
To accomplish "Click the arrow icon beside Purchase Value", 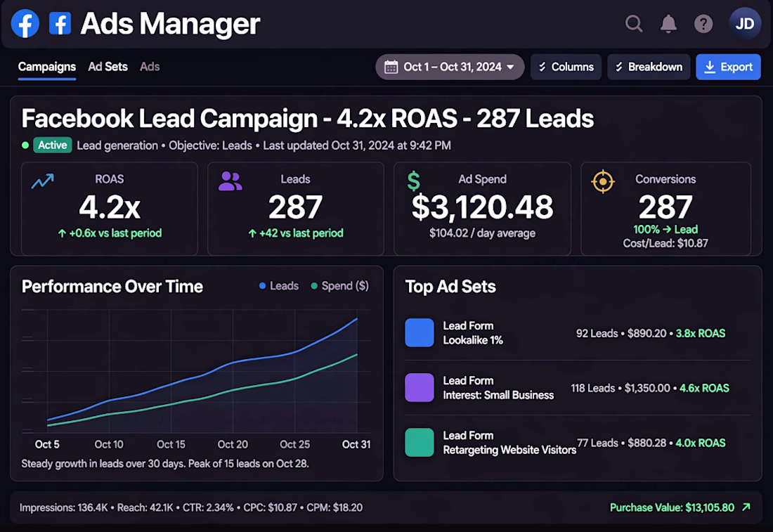I will tap(746, 507).
